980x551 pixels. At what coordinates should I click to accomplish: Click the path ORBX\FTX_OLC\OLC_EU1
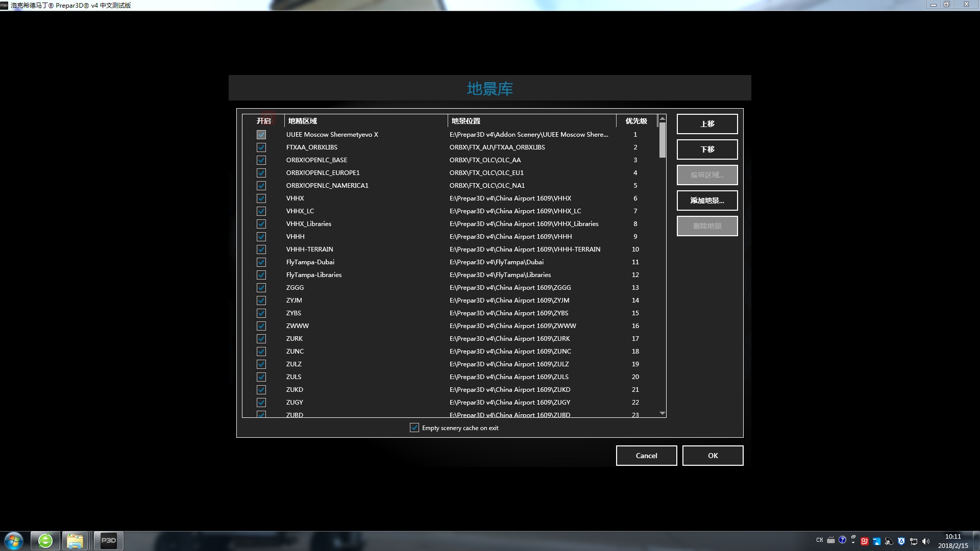(486, 173)
